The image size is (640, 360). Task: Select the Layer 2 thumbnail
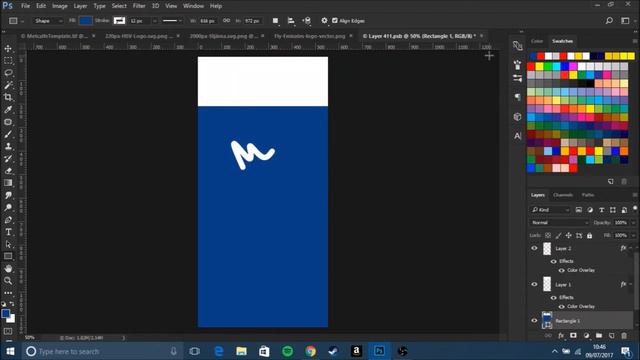pyautogui.click(x=547, y=248)
